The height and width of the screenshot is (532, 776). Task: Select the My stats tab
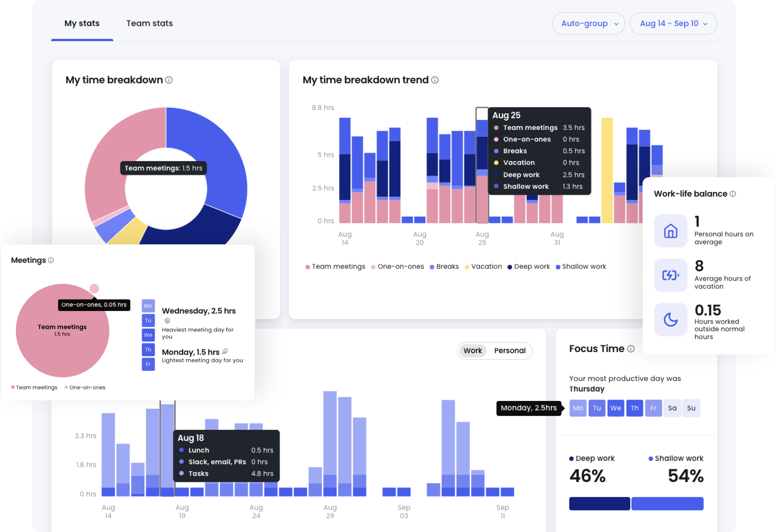pyautogui.click(x=82, y=23)
